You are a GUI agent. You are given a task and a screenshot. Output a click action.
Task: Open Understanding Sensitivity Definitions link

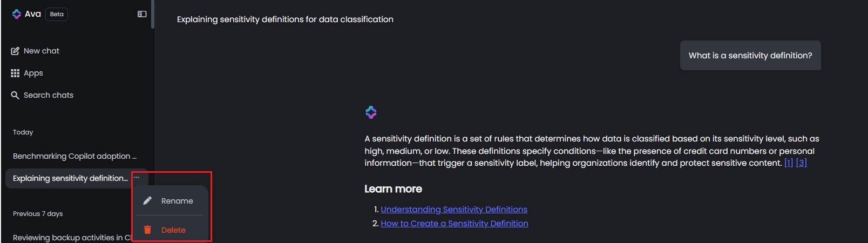pos(454,210)
